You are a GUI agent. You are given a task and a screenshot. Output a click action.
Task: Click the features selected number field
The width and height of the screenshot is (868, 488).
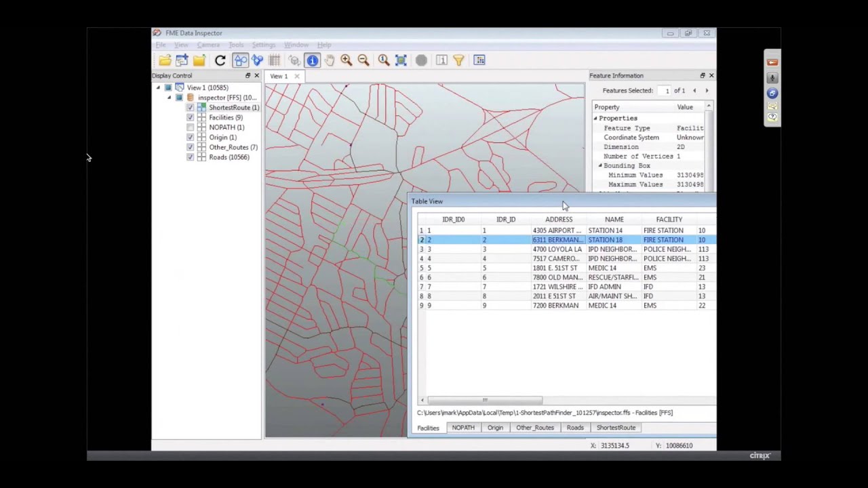(664, 90)
